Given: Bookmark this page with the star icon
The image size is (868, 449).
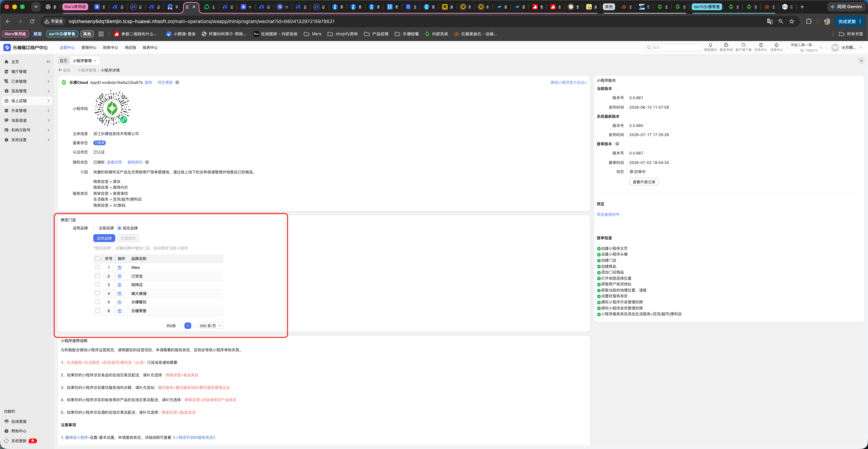Looking at the screenshot, I should (x=792, y=21).
